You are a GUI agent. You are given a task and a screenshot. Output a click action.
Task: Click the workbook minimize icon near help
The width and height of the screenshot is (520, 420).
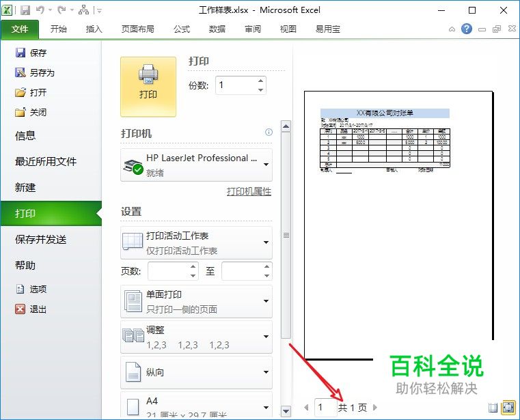tap(482, 29)
